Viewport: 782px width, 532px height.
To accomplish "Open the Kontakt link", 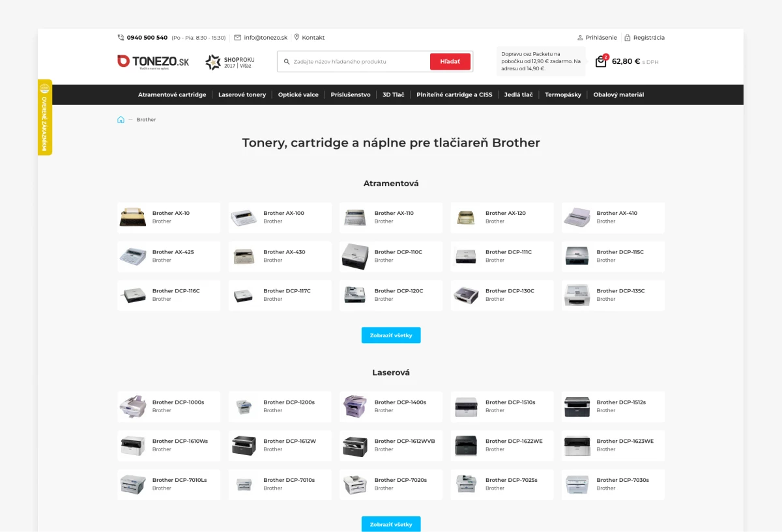I will [x=313, y=38].
